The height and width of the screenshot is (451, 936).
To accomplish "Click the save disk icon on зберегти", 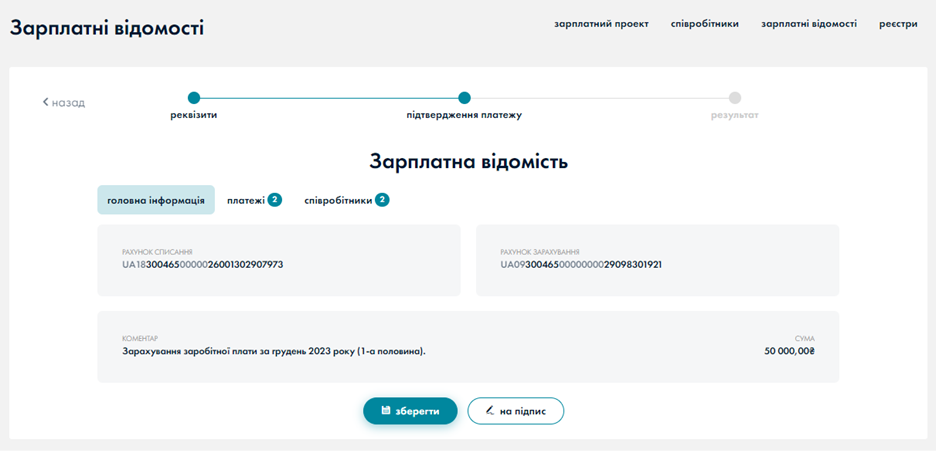I will click(x=386, y=411).
